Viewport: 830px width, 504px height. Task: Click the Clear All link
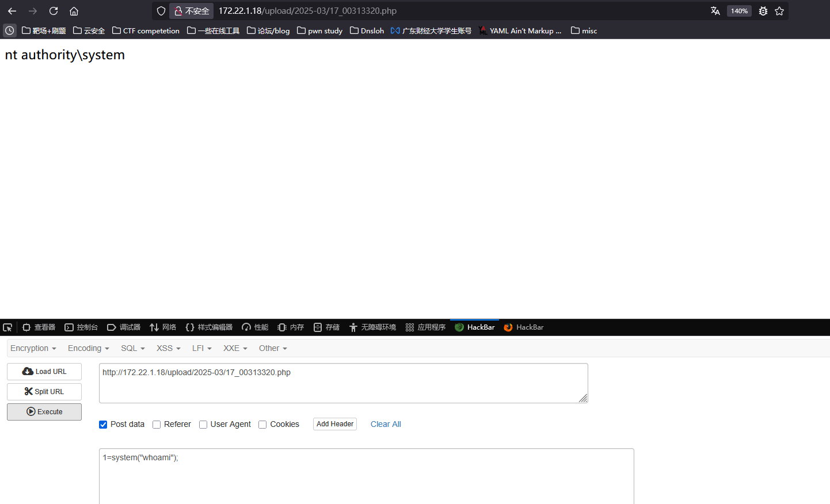(386, 424)
